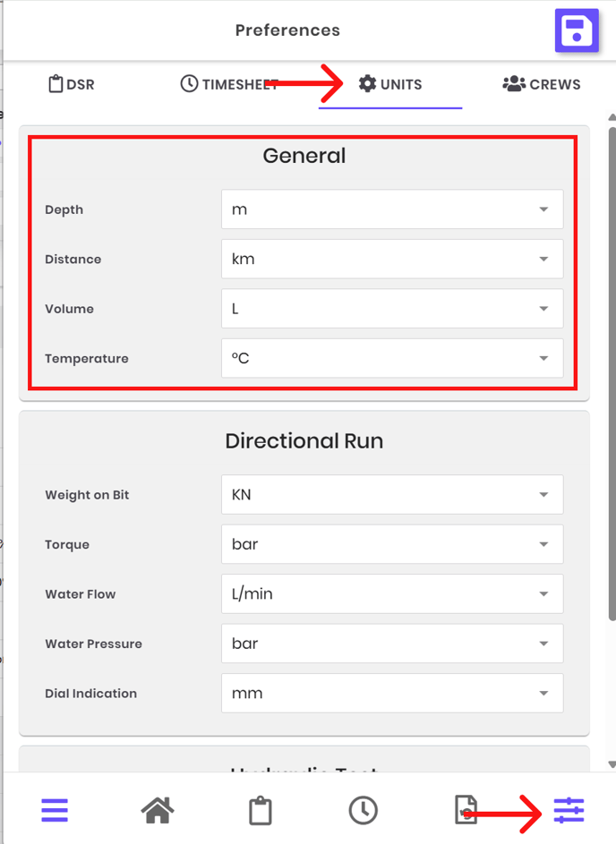Open the Distance unit dropdown
The height and width of the screenshot is (844, 616).
tap(392, 259)
